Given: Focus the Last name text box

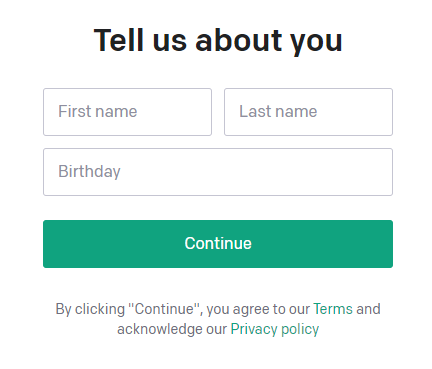Looking at the screenshot, I should tap(308, 112).
